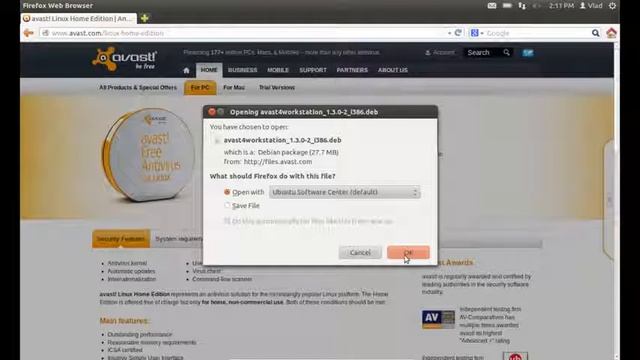Click the AV-Comparatives badge image
Viewport: 640px width, 360px height.
click(438, 319)
